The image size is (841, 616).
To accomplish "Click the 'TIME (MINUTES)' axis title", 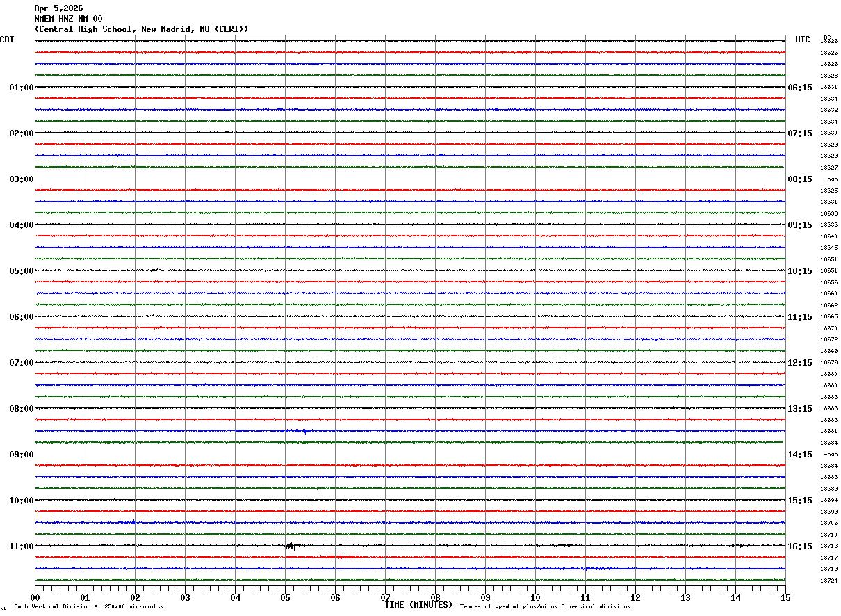I will pyautogui.click(x=418, y=605).
